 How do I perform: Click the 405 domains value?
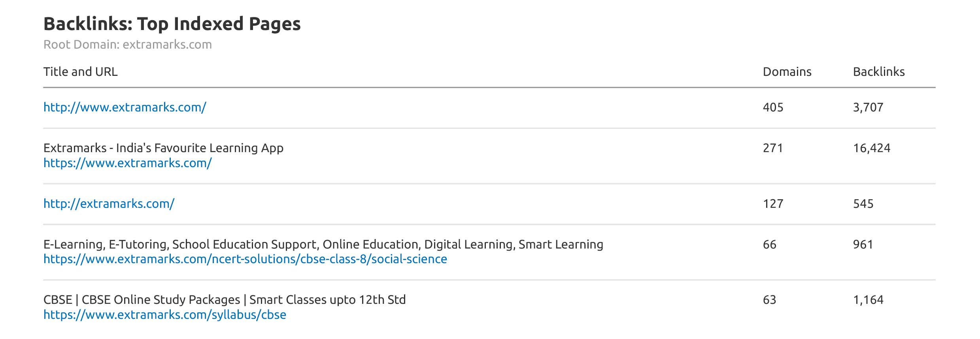[773, 107]
